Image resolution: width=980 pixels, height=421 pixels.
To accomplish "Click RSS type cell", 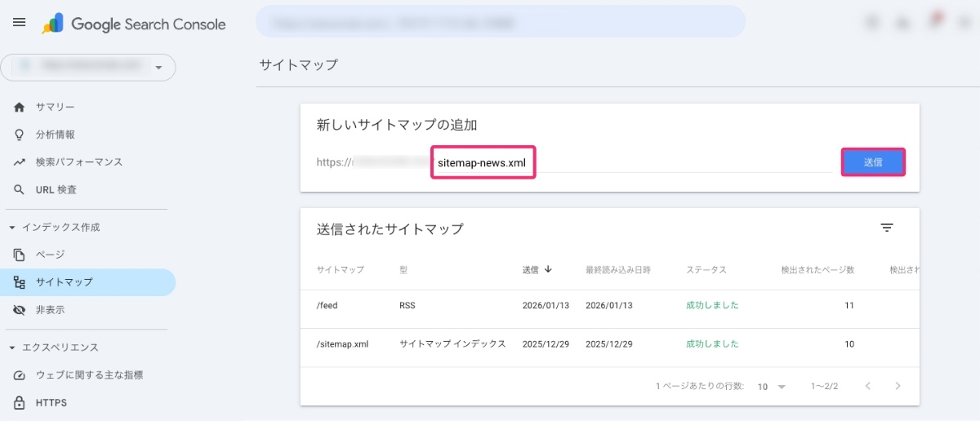I will click(x=408, y=306).
